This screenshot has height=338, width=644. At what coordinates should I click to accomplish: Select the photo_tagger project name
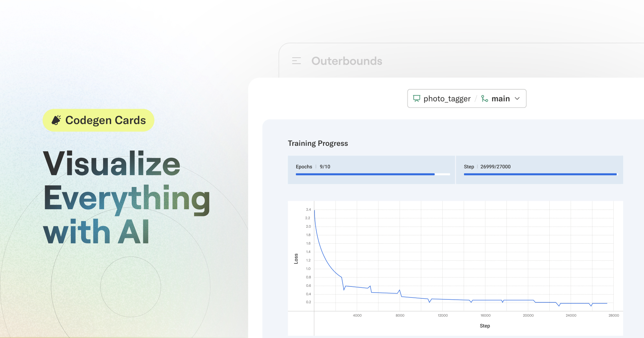click(x=447, y=99)
